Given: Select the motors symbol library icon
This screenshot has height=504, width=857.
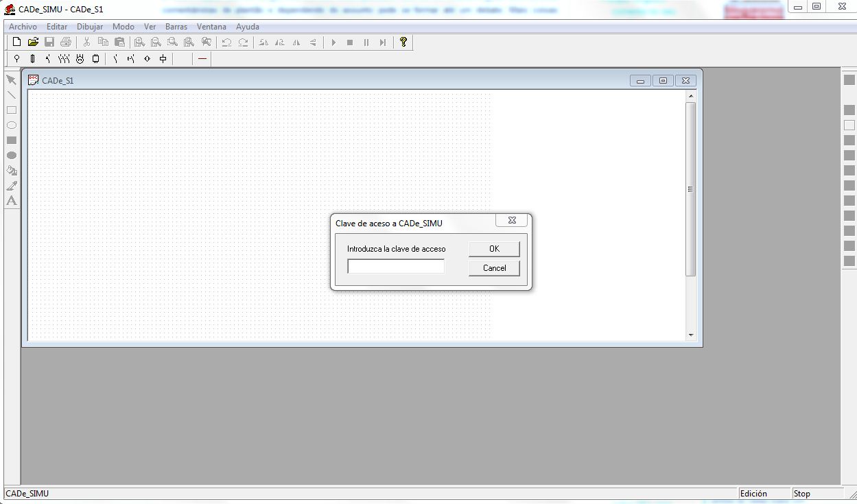Looking at the screenshot, I should coord(80,59).
